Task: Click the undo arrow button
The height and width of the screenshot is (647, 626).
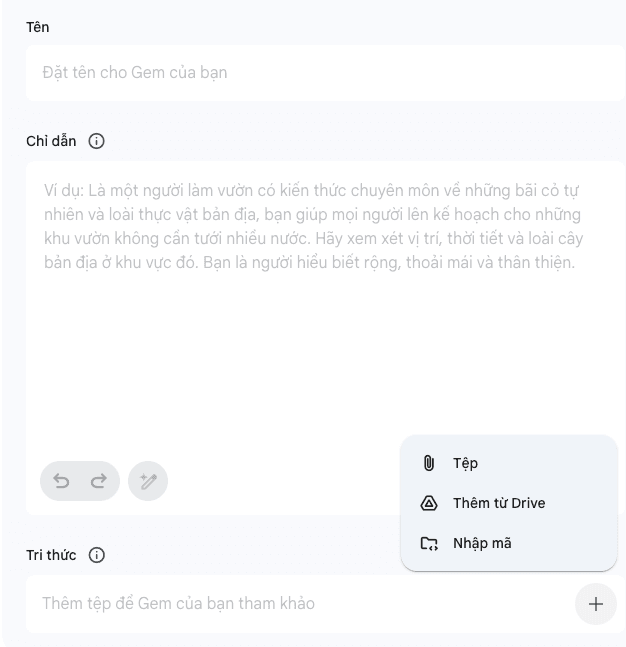Action: (x=62, y=481)
